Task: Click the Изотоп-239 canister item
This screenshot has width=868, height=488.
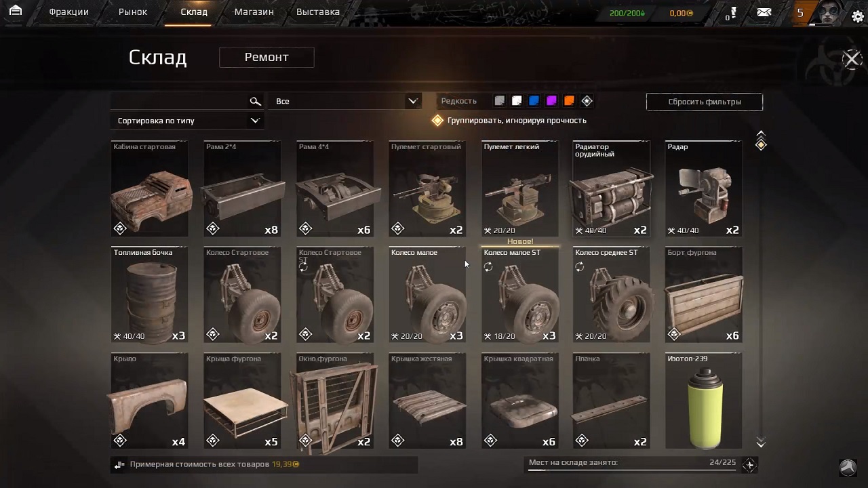Action: point(703,401)
